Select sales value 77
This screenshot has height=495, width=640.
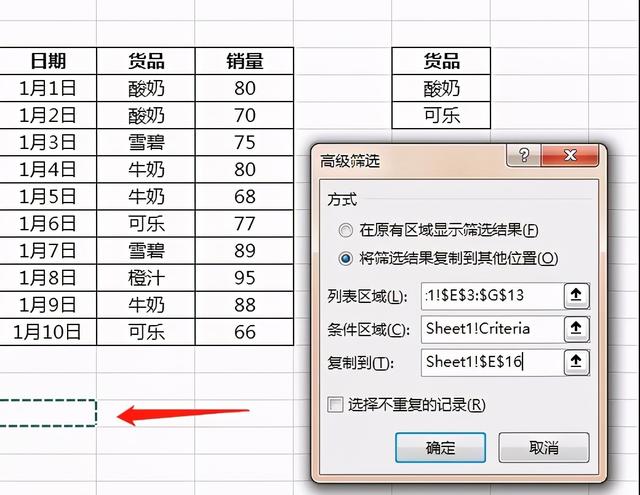[244, 224]
